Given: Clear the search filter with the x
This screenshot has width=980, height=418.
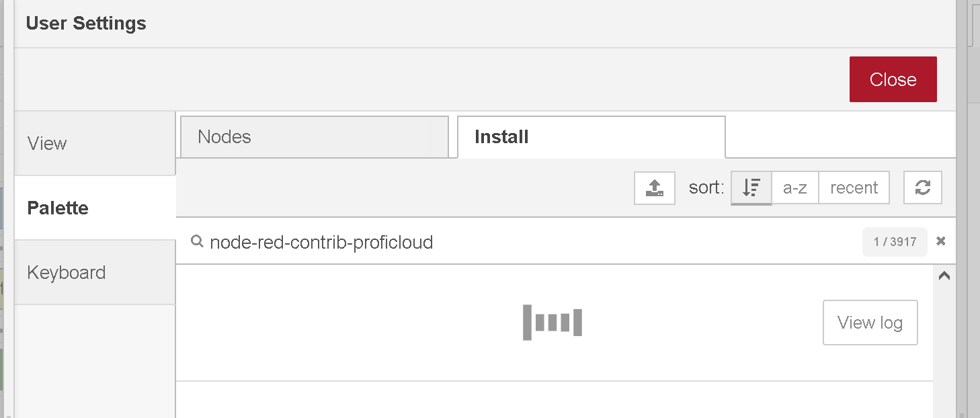Looking at the screenshot, I should (x=941, y=241).
